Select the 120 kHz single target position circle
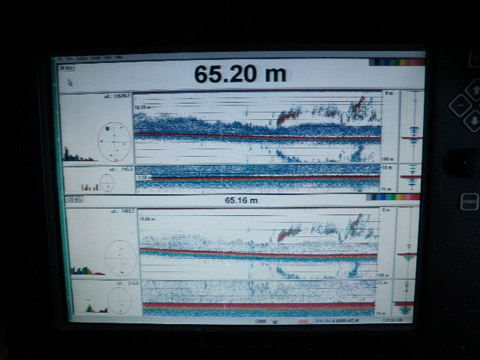This screenshot has width=480, height=360. tap(120, 258)
